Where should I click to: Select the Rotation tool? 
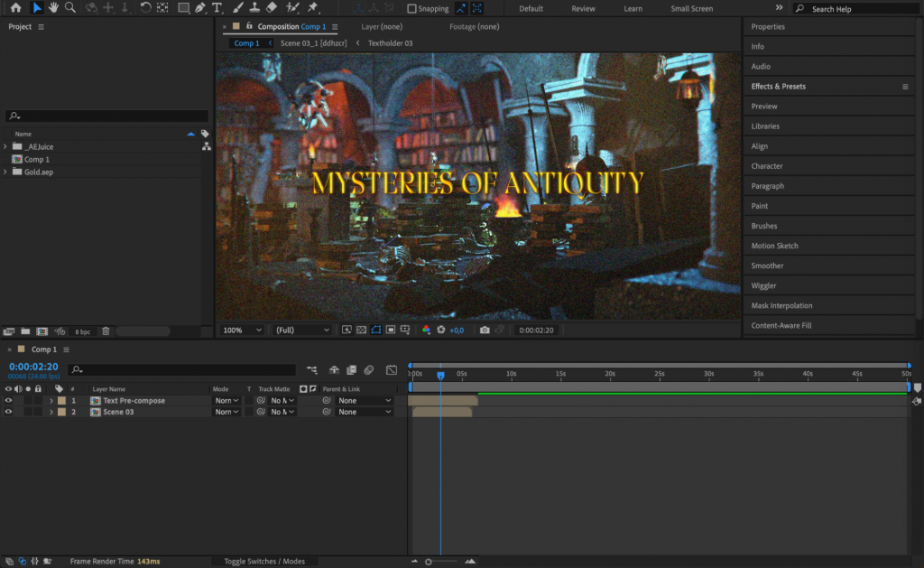tap(144, 8)
